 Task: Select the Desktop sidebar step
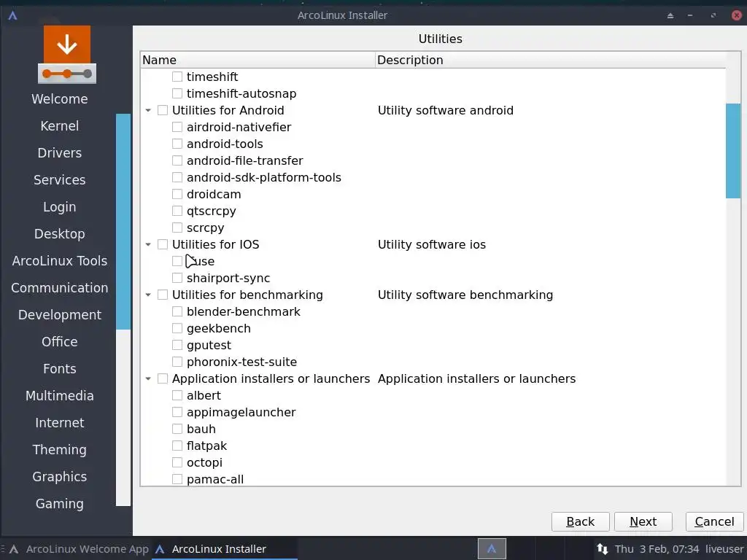(60, 234)
